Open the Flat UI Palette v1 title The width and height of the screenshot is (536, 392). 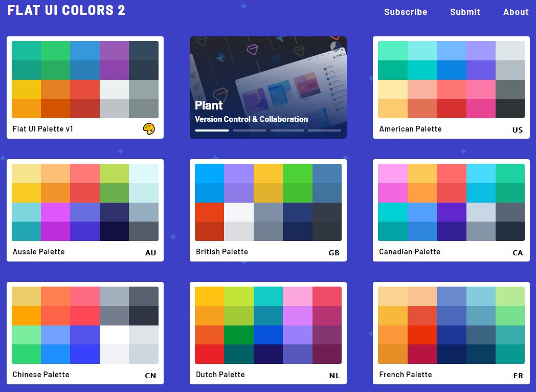(43, 129)
